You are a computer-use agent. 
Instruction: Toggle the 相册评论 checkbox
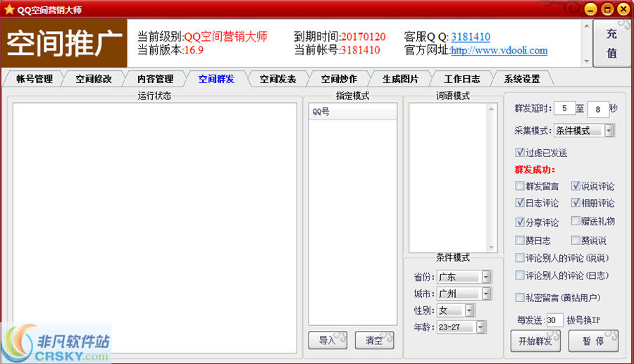point(576,202)
